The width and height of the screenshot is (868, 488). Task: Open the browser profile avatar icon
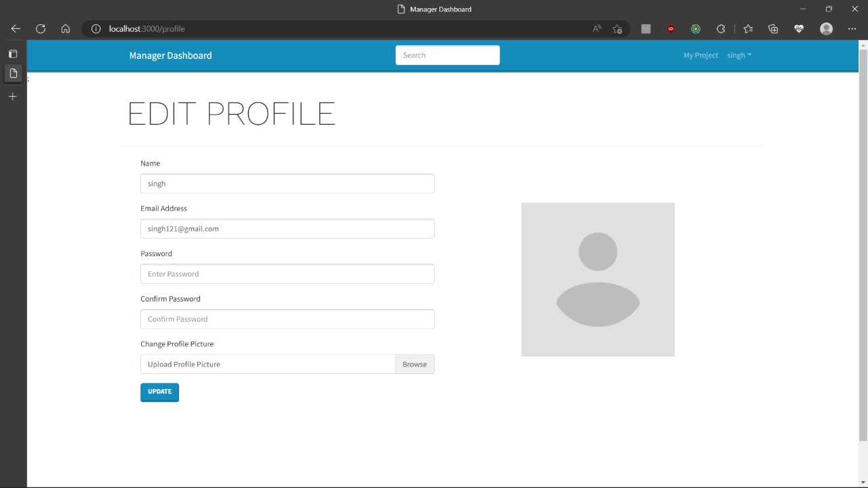(826, 28)
